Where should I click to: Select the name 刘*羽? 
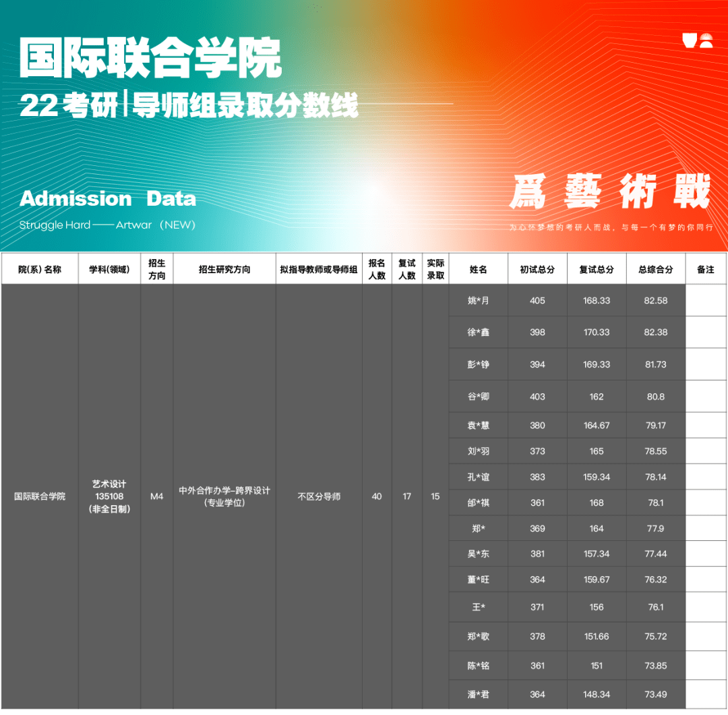pos(478,451)
